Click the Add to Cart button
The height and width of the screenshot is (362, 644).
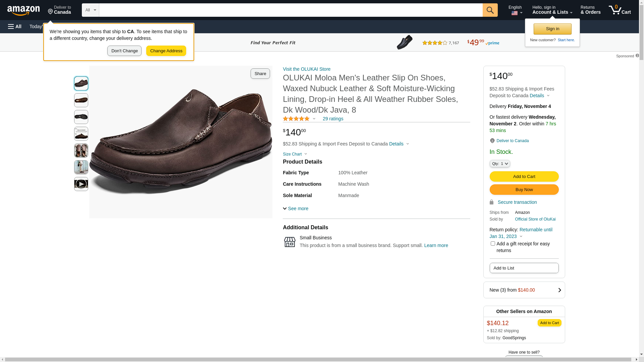tap(524, 177)
